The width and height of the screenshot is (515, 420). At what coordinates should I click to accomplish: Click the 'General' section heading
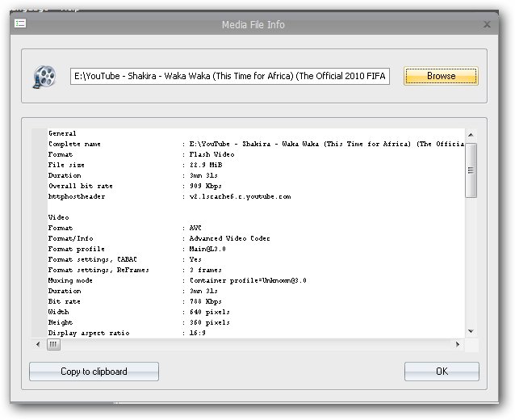(x=62, y=133)
